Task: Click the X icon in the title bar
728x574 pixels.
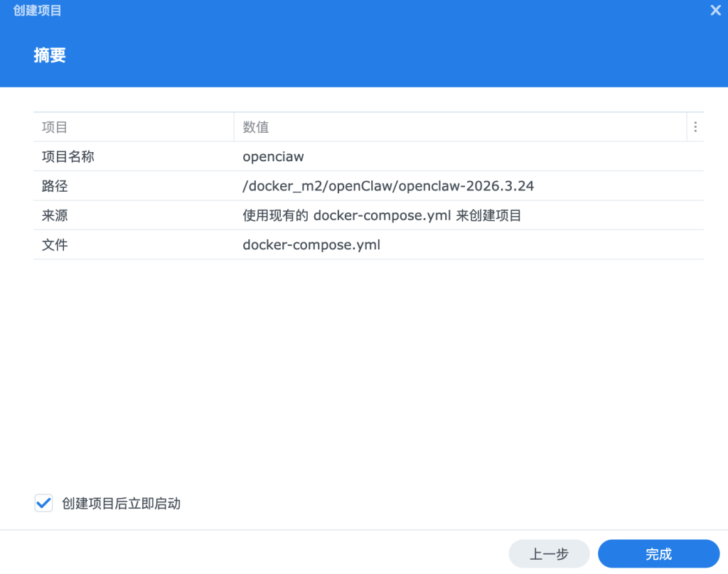Action: tap(715, 10)
